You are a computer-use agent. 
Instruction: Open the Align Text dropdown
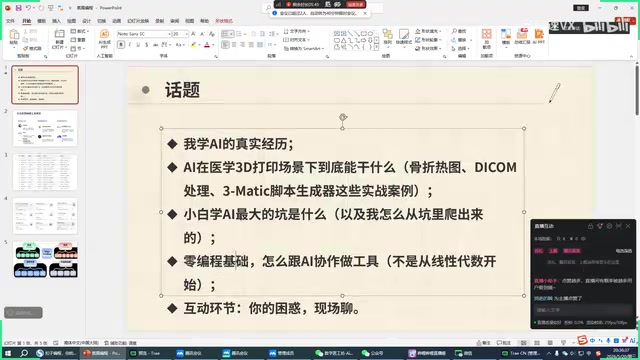pyautogui.click(x=297, y=40)
